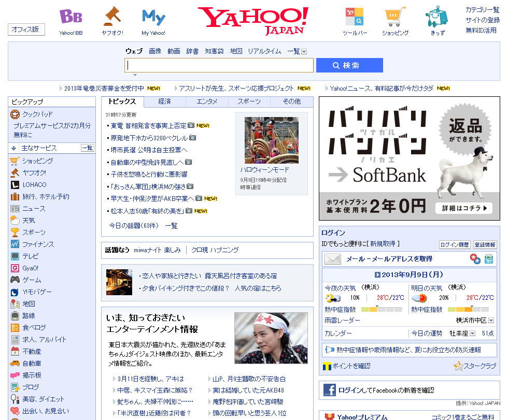Screen dimensions: 508x420
Task: Click the オフィス版 button
Action: [26, 30]
